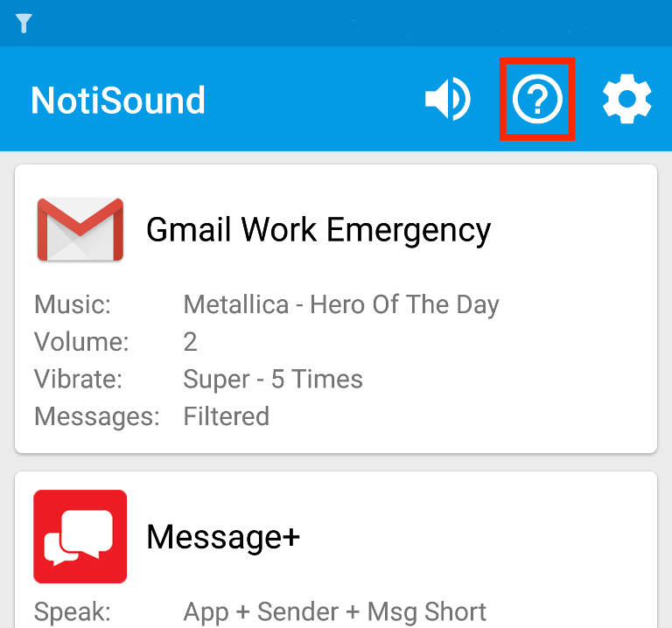Click the Messages 'Filtered' value
This screenshot has width=672, height=628.
coord(227,416)
